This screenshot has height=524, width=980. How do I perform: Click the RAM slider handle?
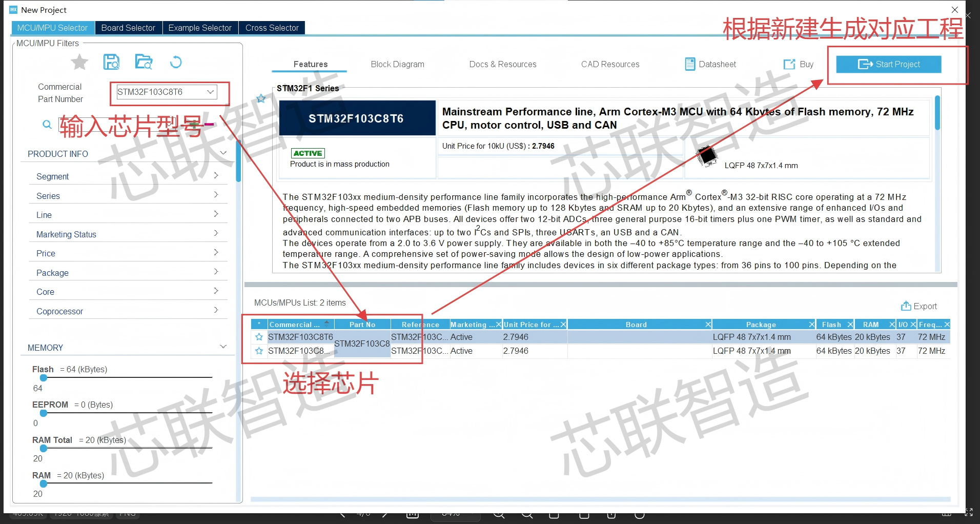tap(44, 483)
